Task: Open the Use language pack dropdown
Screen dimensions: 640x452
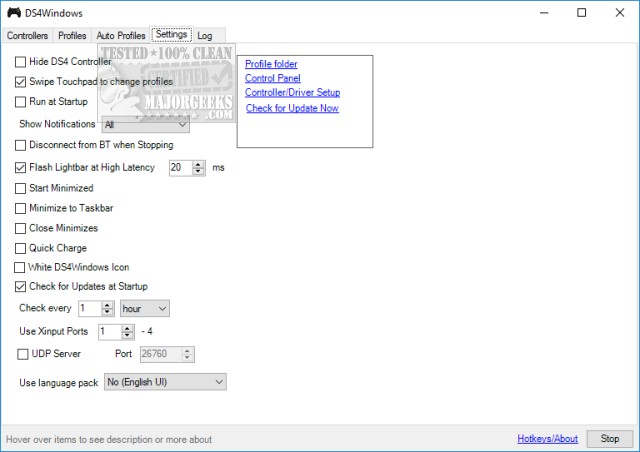Action: pyautogui.click(x=165, y=382)
